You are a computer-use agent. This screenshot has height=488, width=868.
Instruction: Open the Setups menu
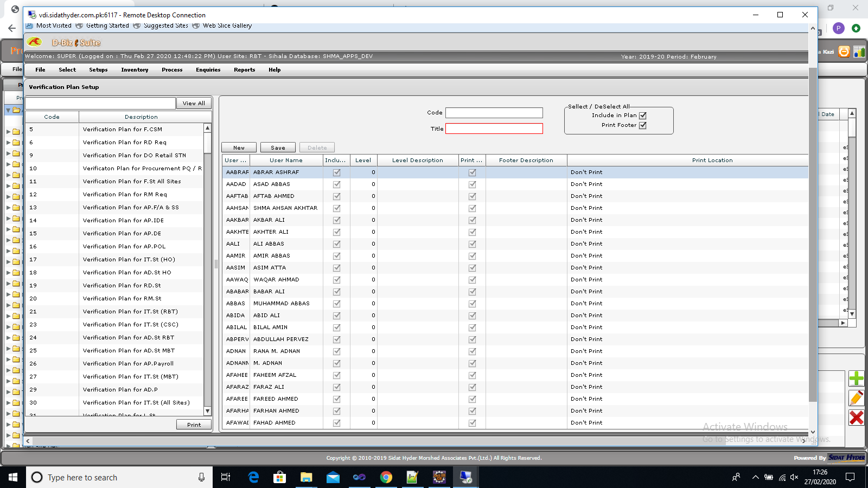(98, 69)
